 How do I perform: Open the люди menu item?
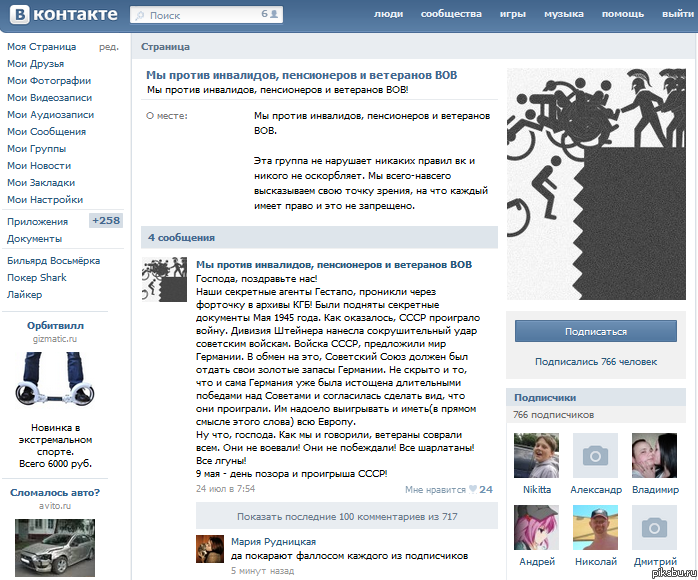388,14
